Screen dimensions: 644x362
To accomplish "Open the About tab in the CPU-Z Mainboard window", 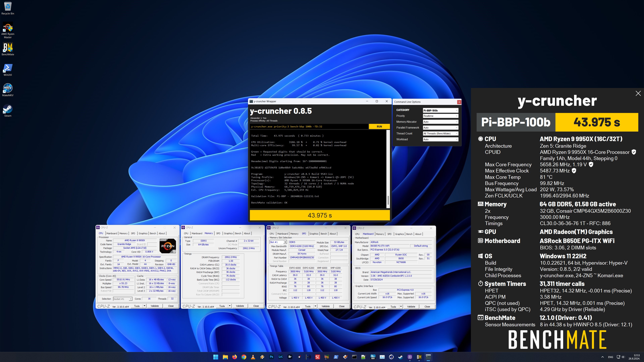I will [418, 234].
